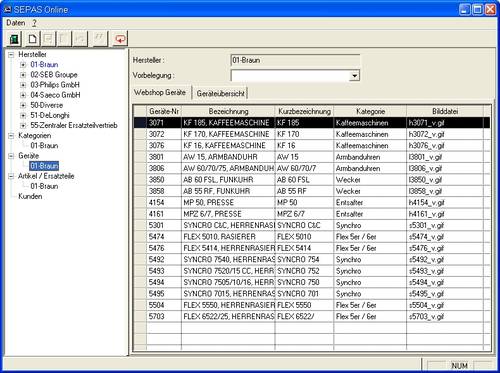The height and width of the screenshot is (373, 500).
Task: Select Geräte-Nr cell 5495
Action: (164, 294)
